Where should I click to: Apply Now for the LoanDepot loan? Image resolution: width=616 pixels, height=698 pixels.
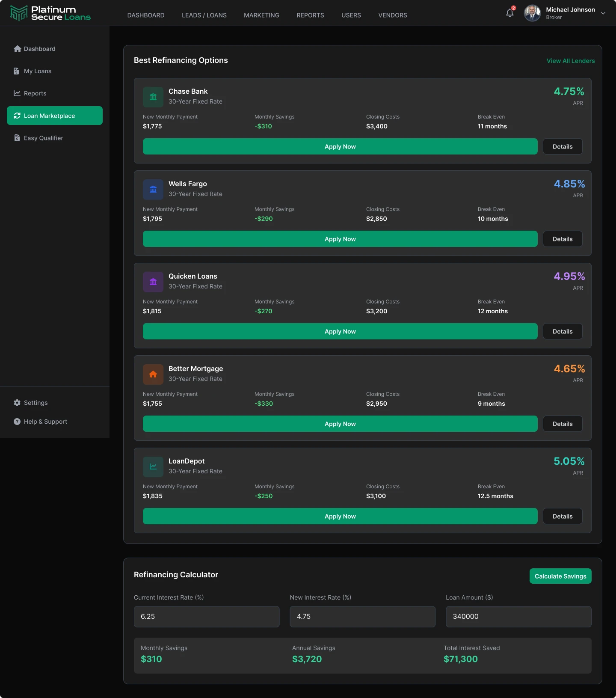[x=340, y=516]
